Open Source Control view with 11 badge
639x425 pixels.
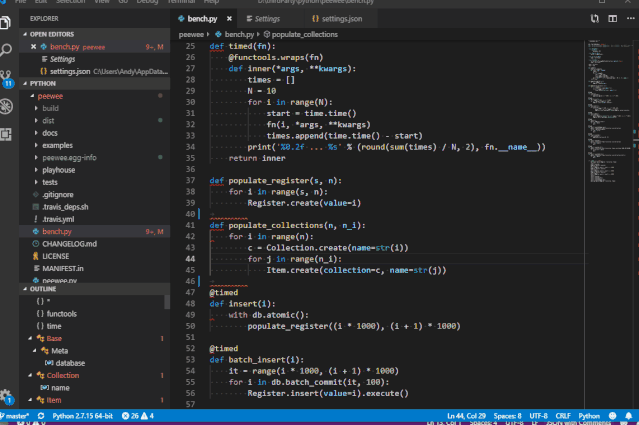6,79
